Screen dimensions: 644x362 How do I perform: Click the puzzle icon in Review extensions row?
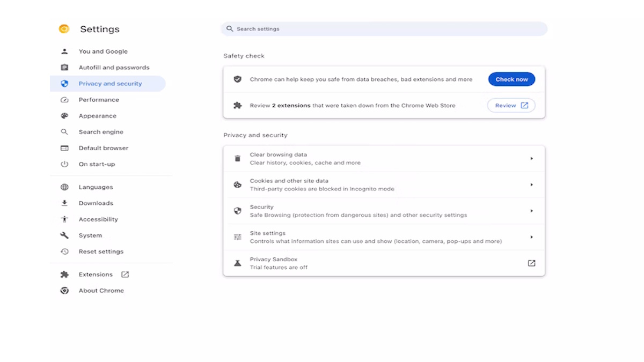tap(237, 106)
